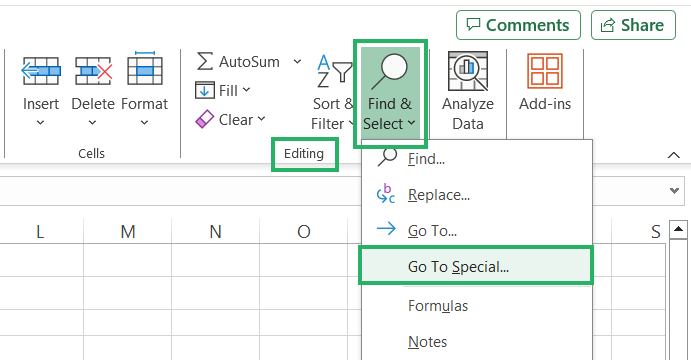Click the Share button
Screen dimensions: 691x360
point(633,25)
